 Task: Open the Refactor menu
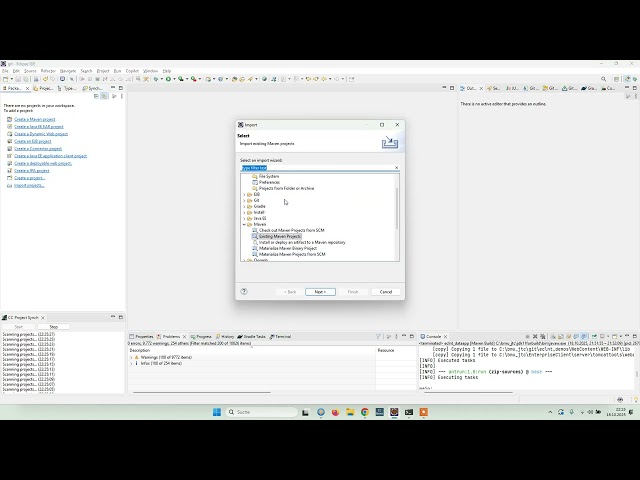pyautogui.click(x=48, y=71)
